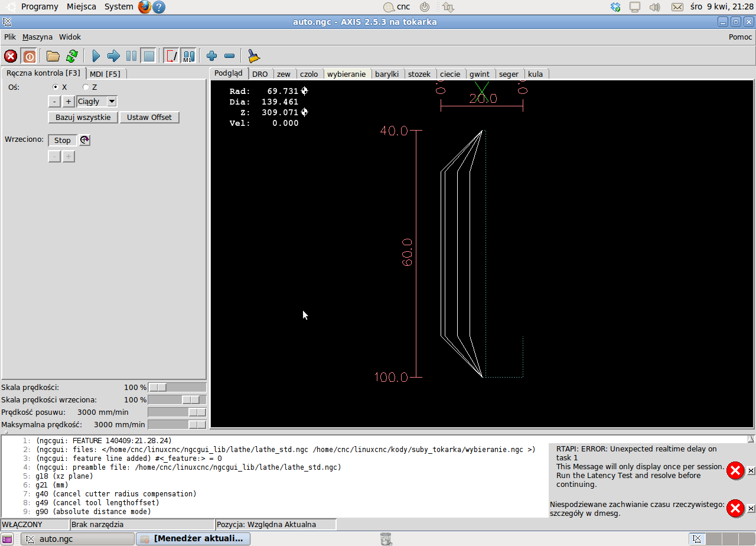
Task: Open the kula tab
Action: coord(536,74)
